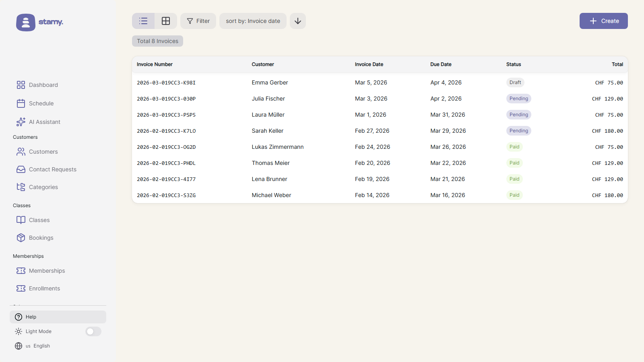Switch to grid view layout
644x362 pixels.
point(166,21)
